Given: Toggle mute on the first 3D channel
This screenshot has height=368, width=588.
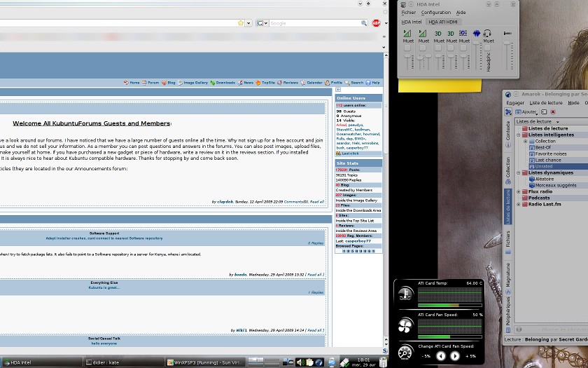Looking at the screenshot, I should [437, 48].
